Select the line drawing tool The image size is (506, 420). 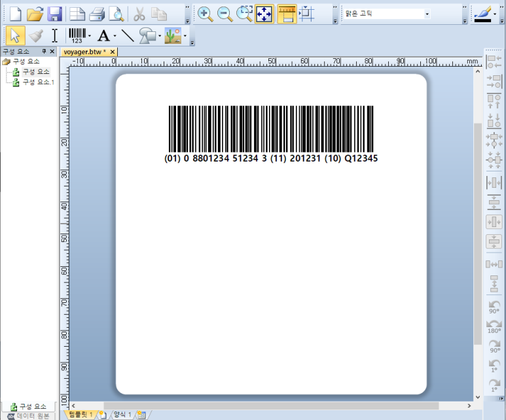[128, 35]
